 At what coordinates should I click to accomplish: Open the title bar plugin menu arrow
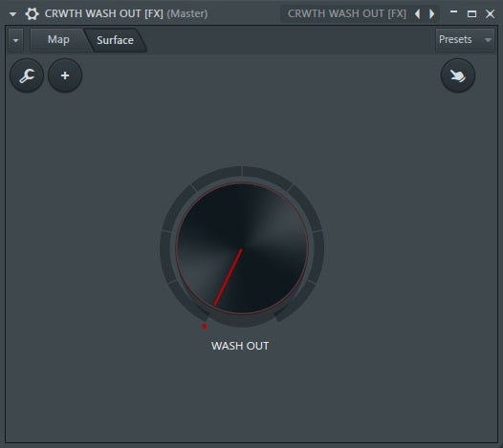(12, 14)
